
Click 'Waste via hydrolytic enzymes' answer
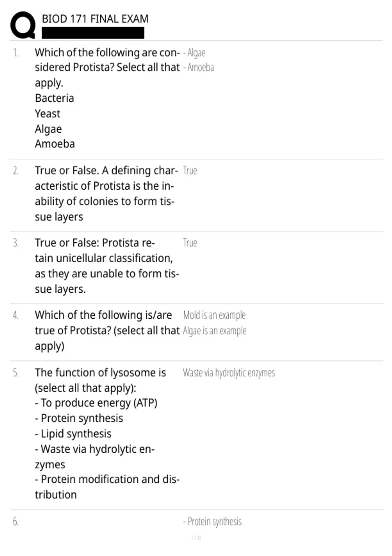(229, 373)
